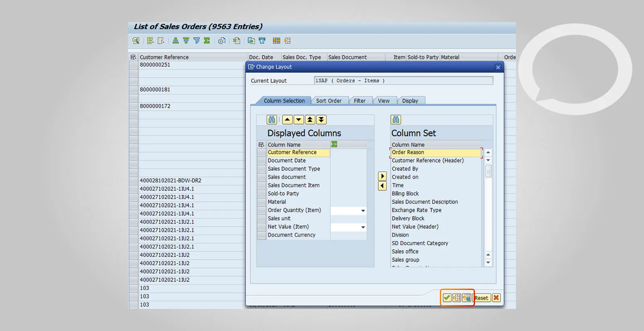Click the select-all icon beside Customer Reference header
The width and height of the screenshot is (644, 331).
point(134,57)
